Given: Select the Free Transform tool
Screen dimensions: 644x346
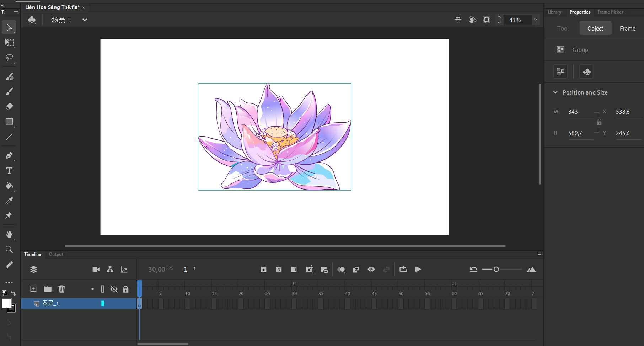Looking at the screenshot, I should coord(9,43).
